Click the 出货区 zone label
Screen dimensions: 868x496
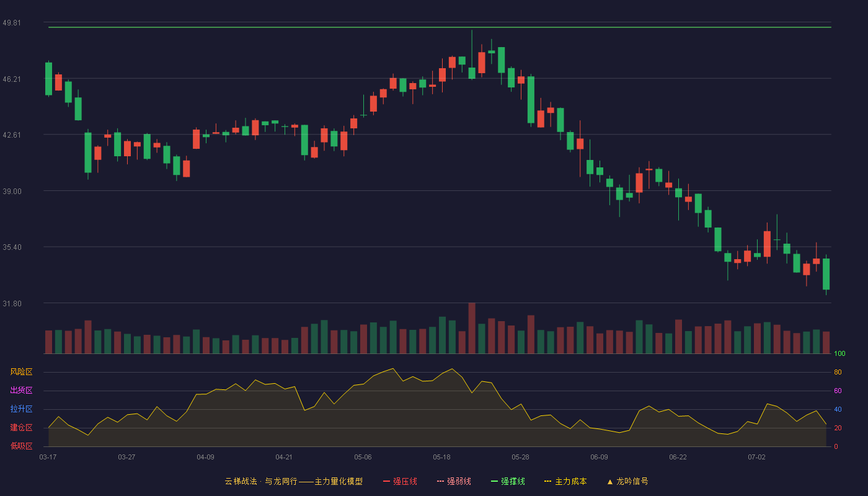[21, 391]
